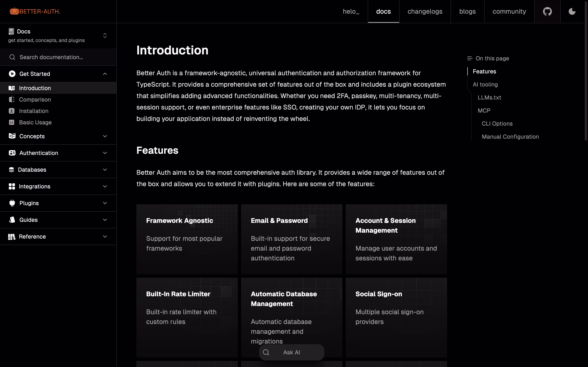Click the Installation download icon
Screen dimensions: 588x367
(x=11, y=111)
